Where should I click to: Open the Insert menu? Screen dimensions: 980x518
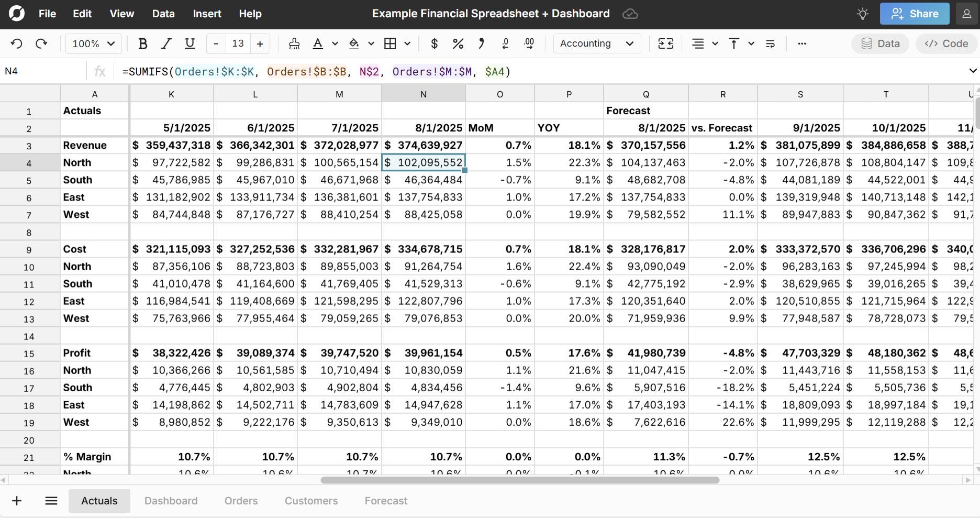[207, 14]
